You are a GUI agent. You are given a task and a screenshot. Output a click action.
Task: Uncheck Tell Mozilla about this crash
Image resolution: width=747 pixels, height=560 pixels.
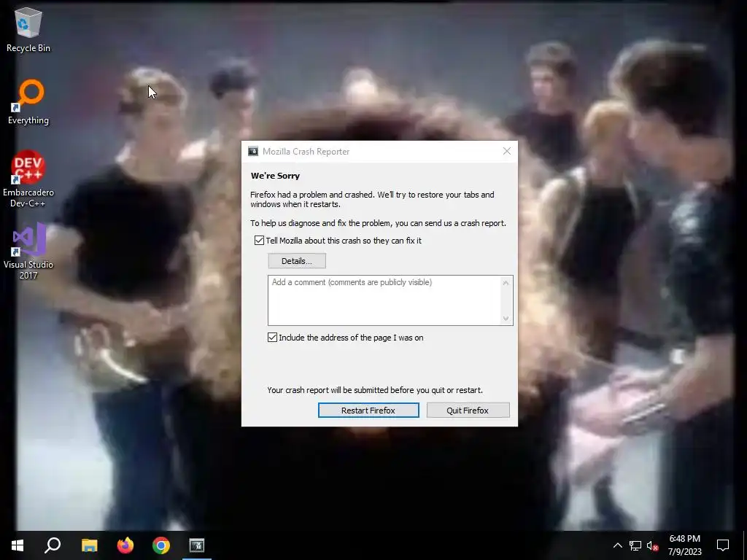[x=259, y=241]
